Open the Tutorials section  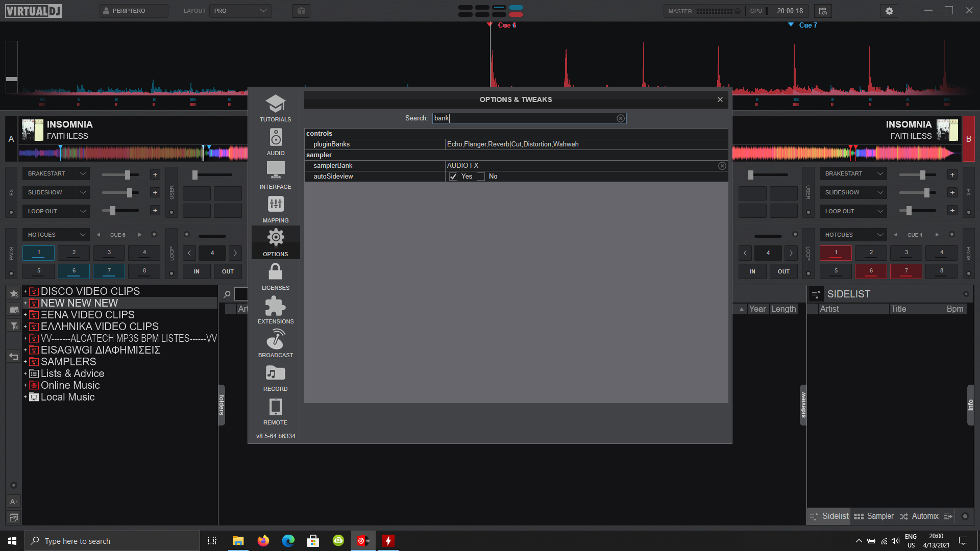(275, 108)
